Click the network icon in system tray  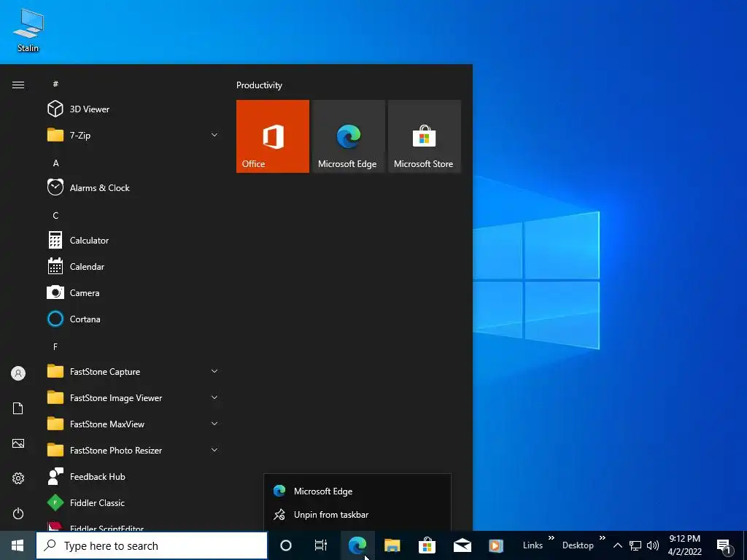[635, 545]
